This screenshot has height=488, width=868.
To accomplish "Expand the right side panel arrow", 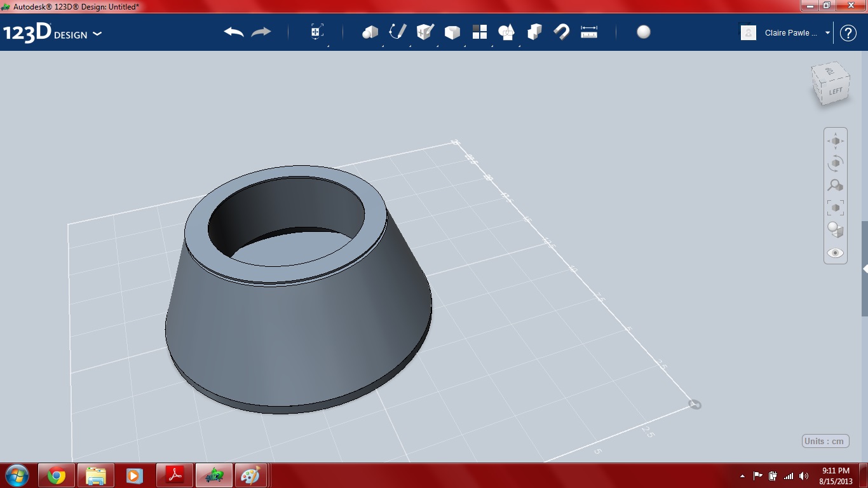I will click(x=865, y=269).
